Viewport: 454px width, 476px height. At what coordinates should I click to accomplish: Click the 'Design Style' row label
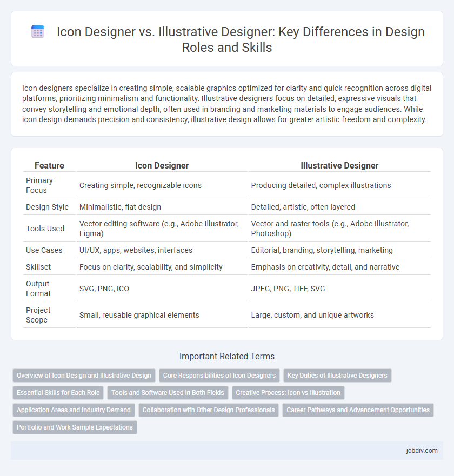pyautogui.click(x=49, y=207)
